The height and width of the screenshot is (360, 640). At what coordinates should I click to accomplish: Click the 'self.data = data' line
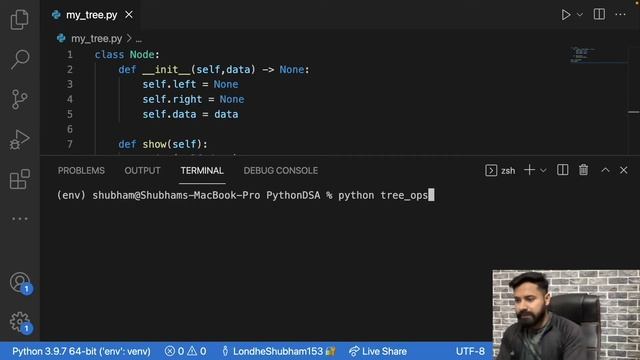point(190,114)
